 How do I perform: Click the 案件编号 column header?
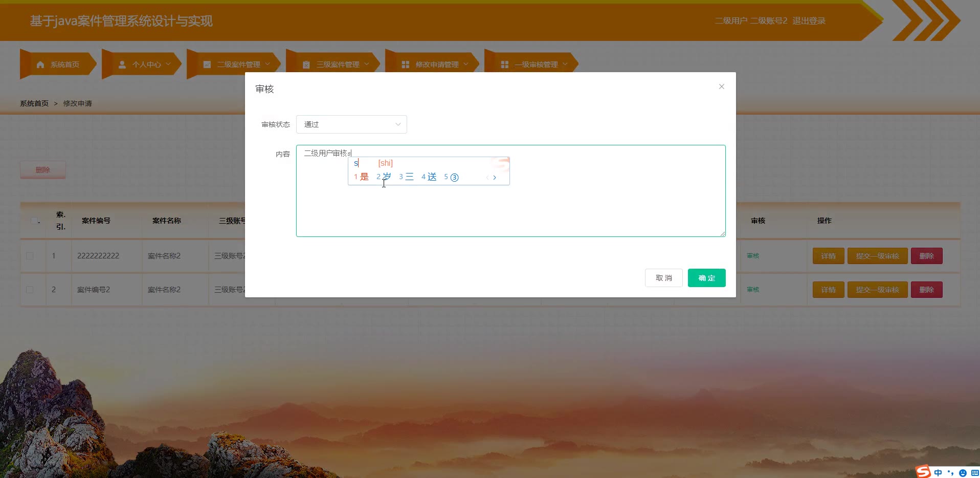click(x=96, y=221)
